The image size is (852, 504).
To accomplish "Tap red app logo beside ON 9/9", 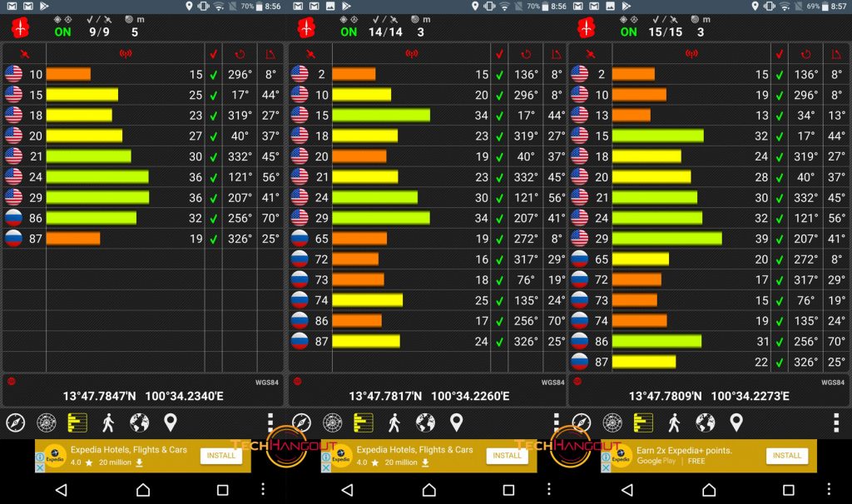I will click(x=20, y=27).
